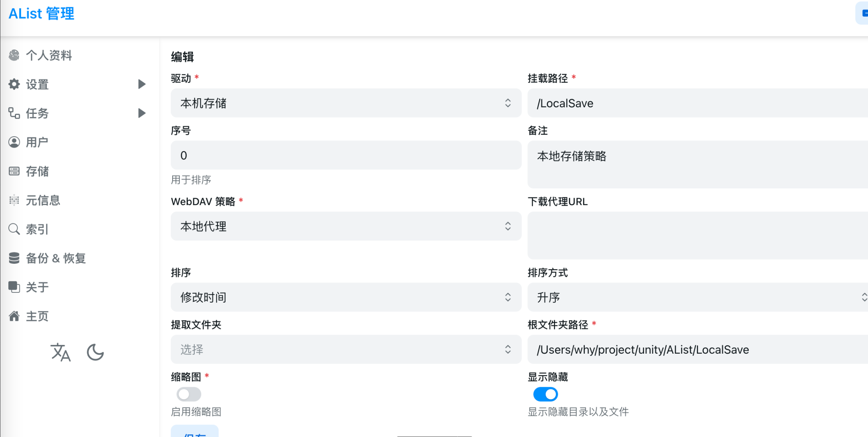The height and width of the screenshot is (437, 868).
Task: Click the 备份 & 恢复 database icon
Action: [x=14, y=258]
